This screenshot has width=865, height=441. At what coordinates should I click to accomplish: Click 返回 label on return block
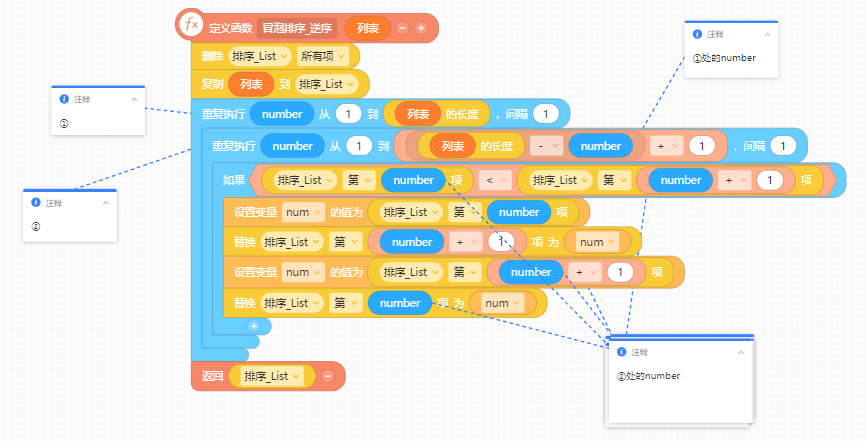pos(212,376)
